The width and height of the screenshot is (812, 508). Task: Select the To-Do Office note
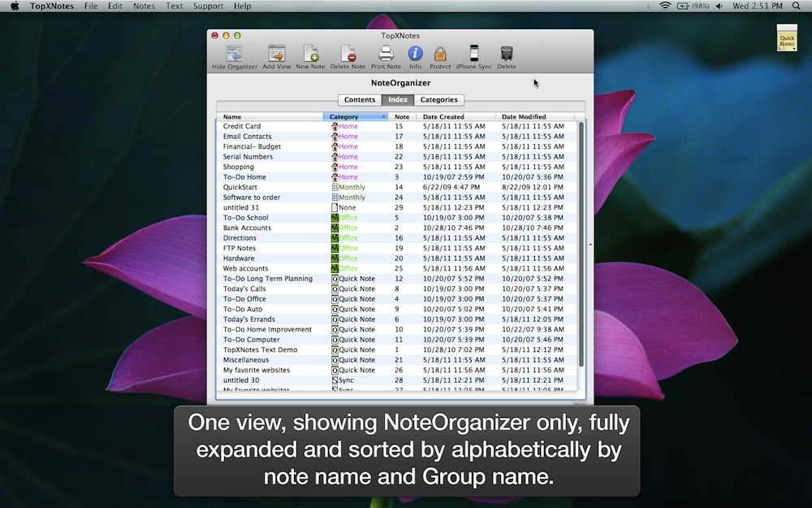(x=397, y=299)
